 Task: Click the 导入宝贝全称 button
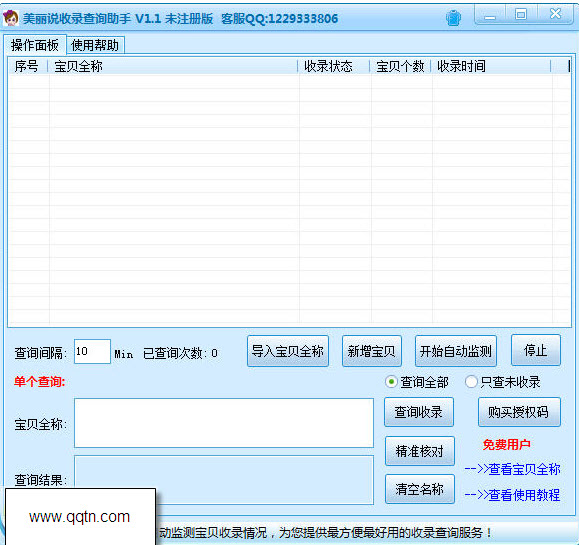point(288,351)
